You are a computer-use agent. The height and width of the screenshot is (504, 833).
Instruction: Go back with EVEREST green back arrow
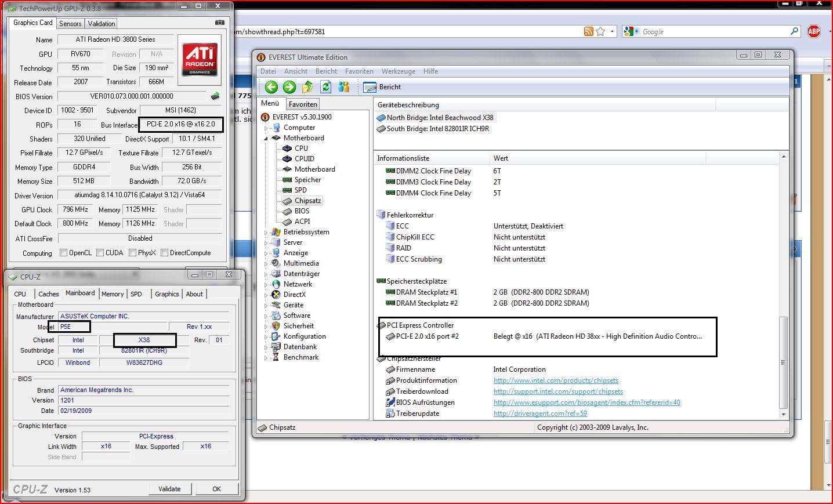271,87
